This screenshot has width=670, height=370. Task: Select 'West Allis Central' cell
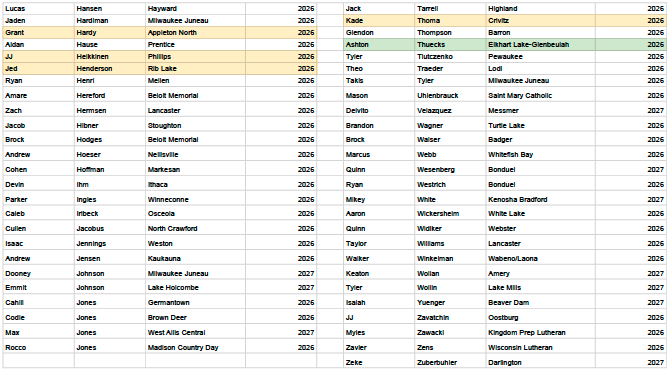(x=195, y=332)
